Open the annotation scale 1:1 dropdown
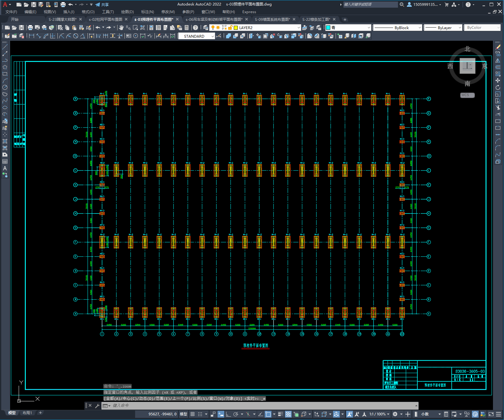Screen dimensions: 504x420 (x=379, y=414)
